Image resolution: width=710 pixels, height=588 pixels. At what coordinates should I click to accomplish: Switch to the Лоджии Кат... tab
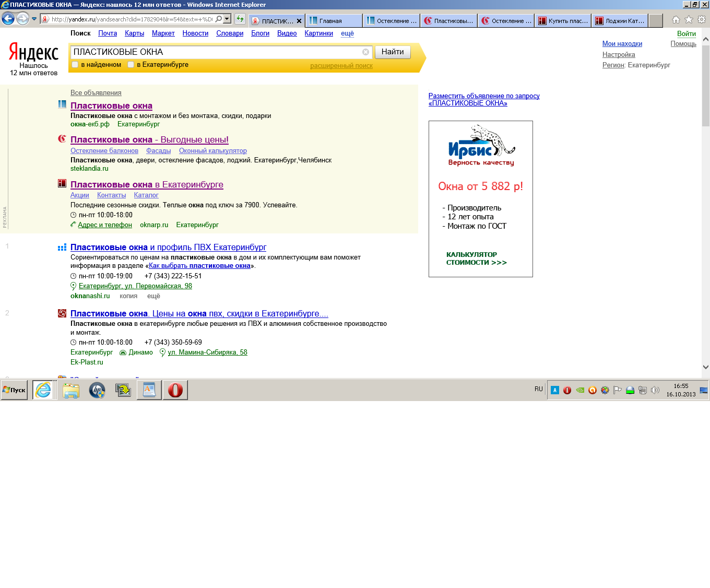click(620, 21)
